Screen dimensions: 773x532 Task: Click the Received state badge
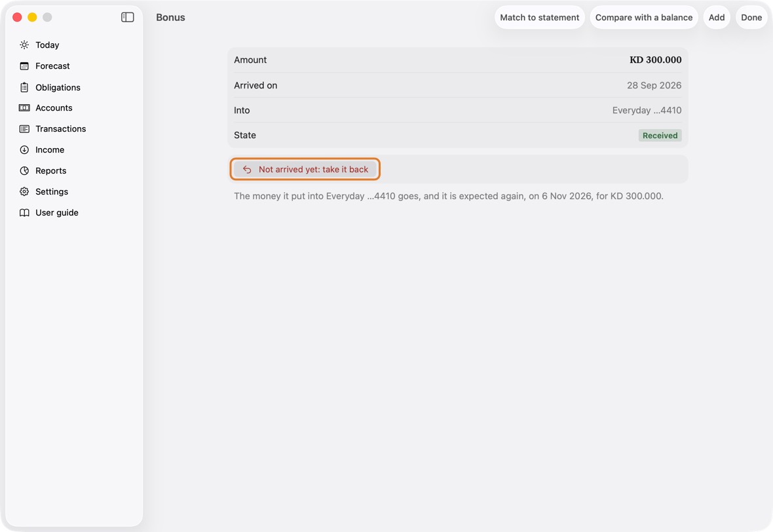[x=660, y=136]
